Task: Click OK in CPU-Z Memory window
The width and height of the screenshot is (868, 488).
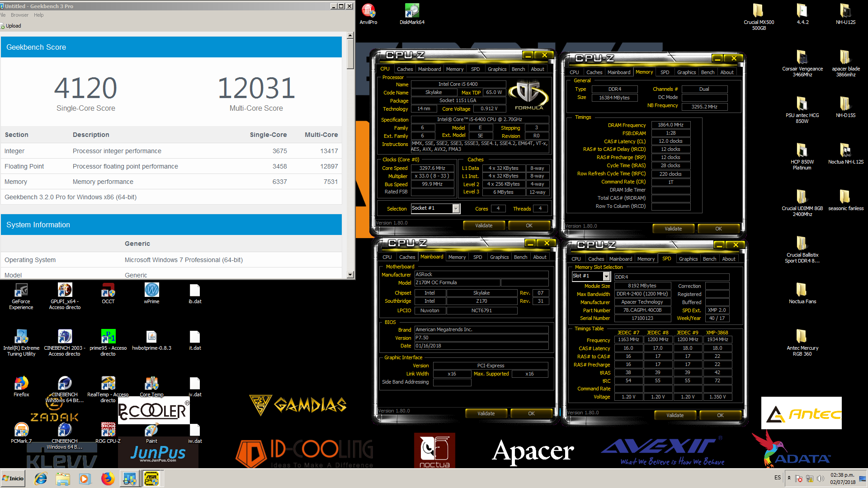Action: point(718,229)
